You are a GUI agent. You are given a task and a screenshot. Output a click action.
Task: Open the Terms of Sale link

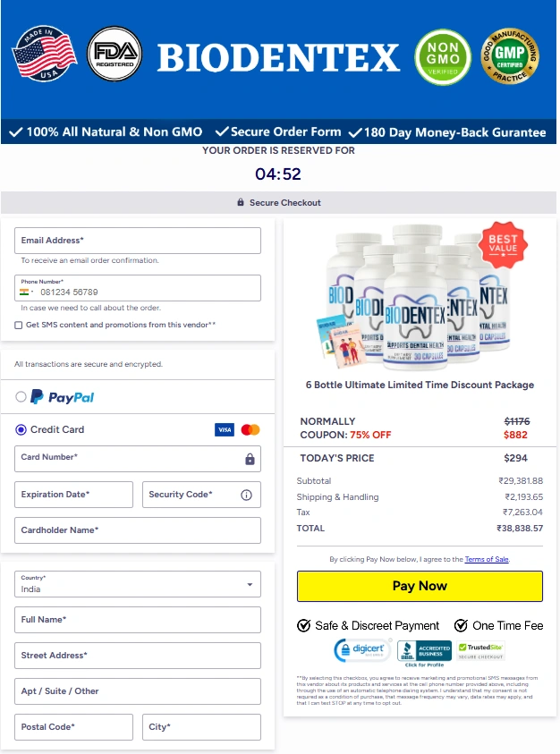point(487,559)
